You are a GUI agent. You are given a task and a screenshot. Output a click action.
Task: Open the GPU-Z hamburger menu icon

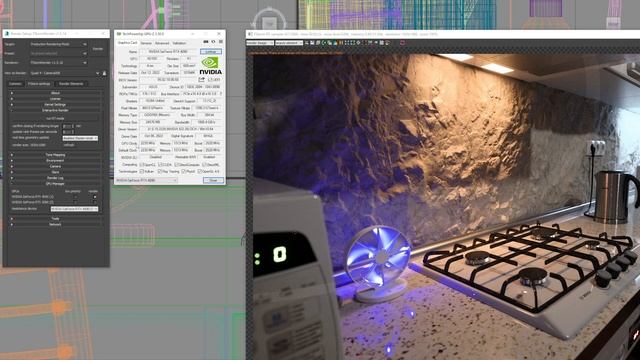[x=221, y=42]
